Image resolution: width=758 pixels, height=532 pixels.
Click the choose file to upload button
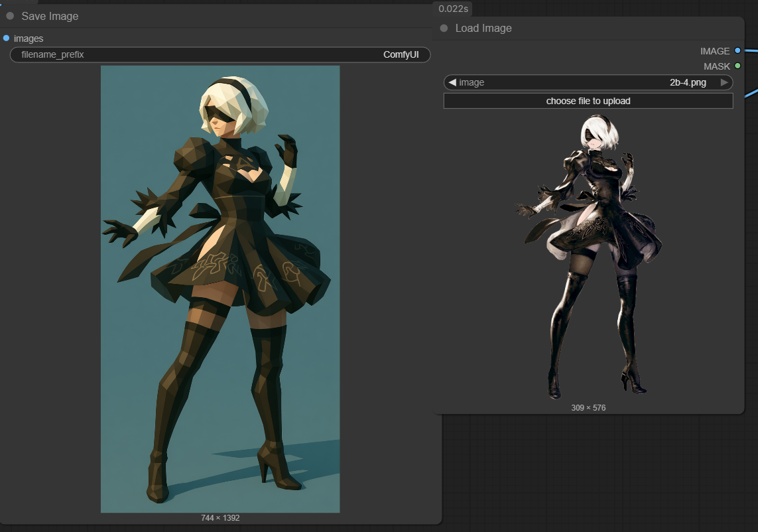point(588,101)
